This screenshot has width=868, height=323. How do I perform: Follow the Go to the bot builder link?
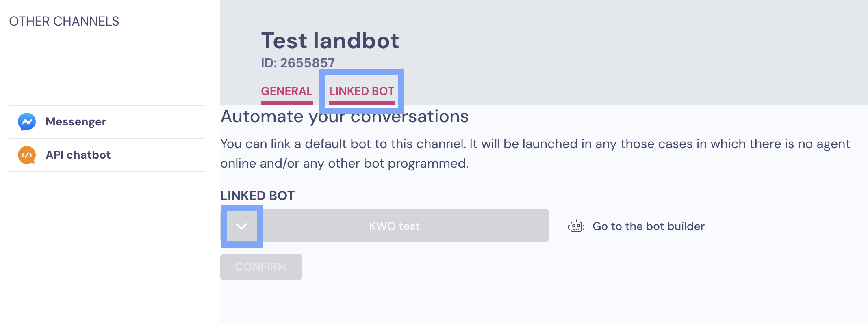pyautogui.click(x=648, y=226)
